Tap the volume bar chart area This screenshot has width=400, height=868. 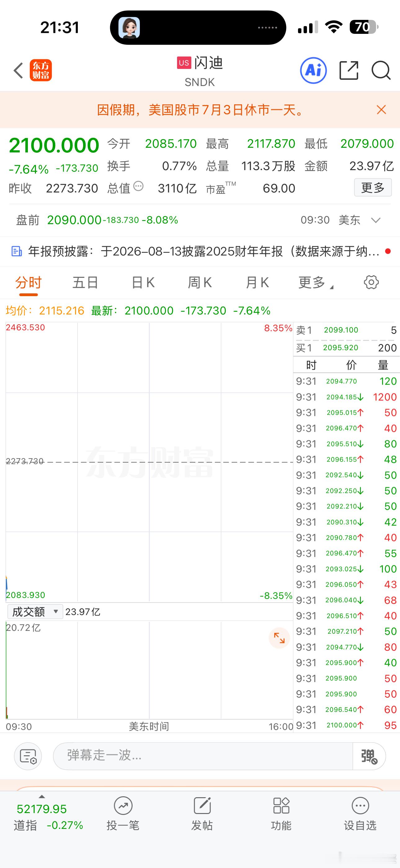coord(149,670)
